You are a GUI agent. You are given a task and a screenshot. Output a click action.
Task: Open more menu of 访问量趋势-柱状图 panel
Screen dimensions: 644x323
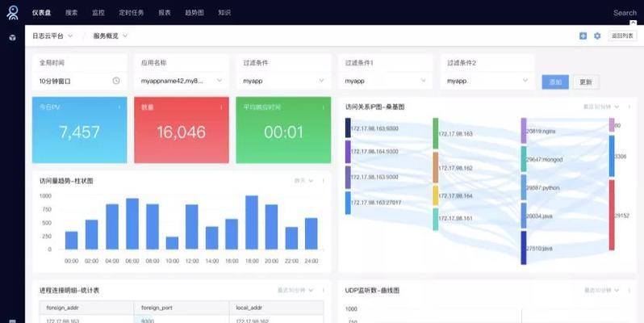click(x=324, y=181)
